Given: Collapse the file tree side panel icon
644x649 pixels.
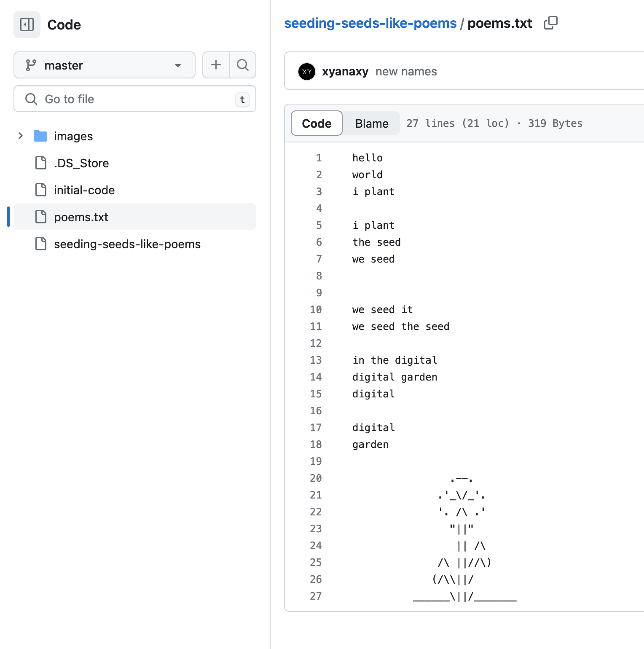Looking at the screenshot, I should tap(27, 24).
